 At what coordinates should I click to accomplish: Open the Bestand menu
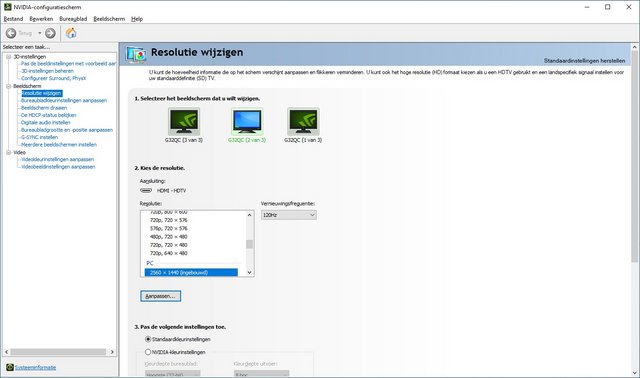(13, 19)
